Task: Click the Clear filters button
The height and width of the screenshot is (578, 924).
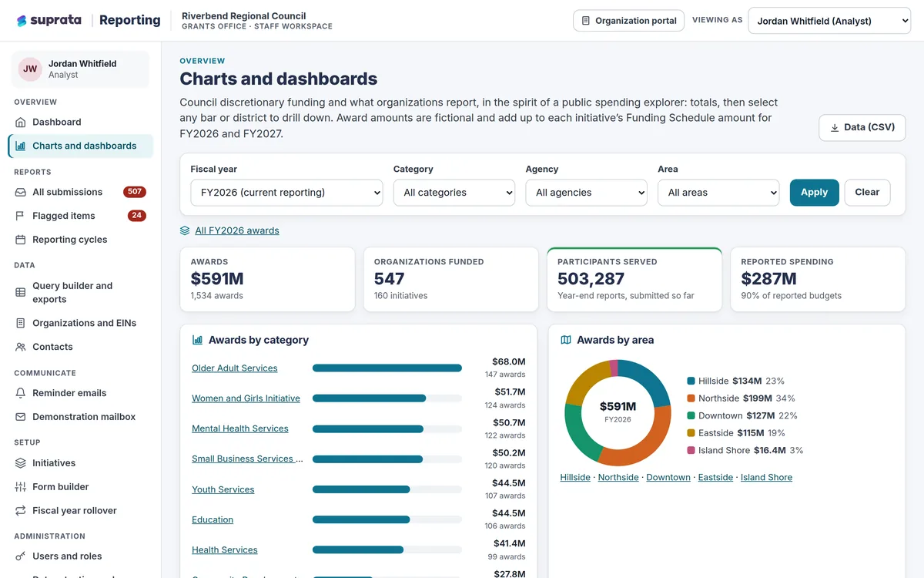Action: coord(867,193)
